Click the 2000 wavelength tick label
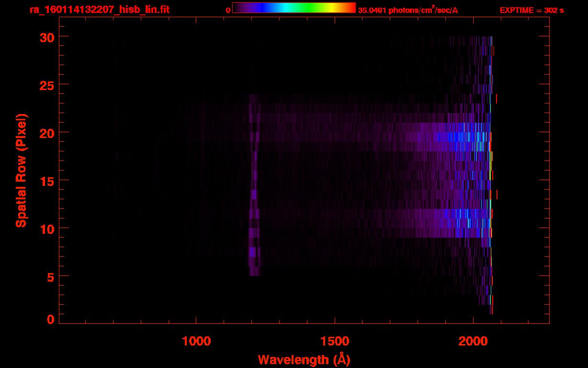588x368 pixels. [x=473, y=341]
